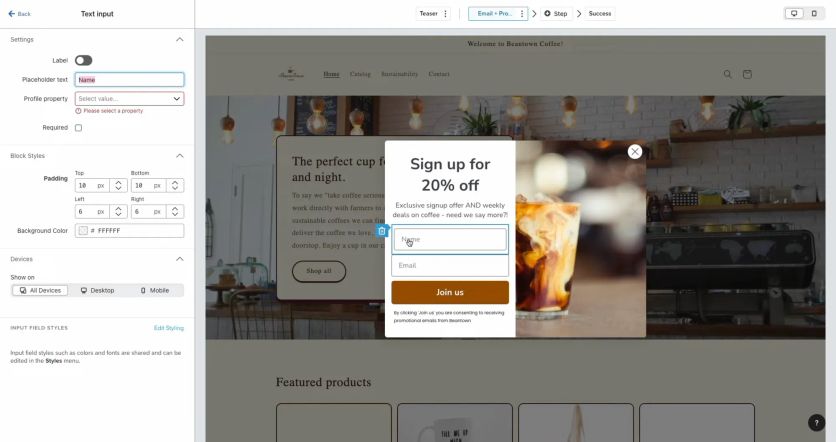
Task: Select All Devices option
Action: point(40,291)
